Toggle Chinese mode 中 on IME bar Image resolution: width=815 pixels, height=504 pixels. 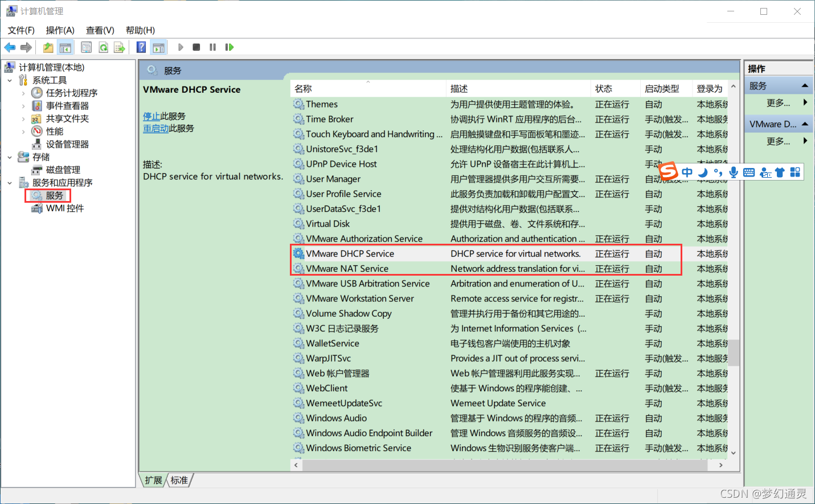tap(687, 173)
